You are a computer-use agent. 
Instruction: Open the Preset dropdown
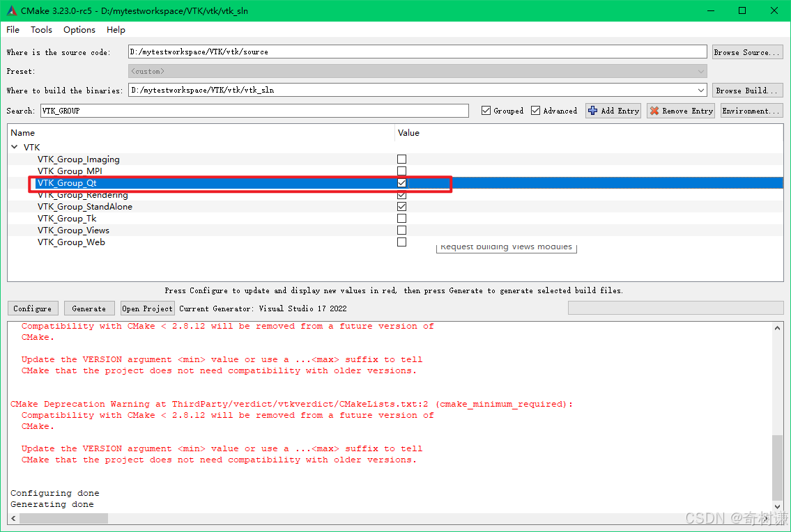[x=417, y=71]
